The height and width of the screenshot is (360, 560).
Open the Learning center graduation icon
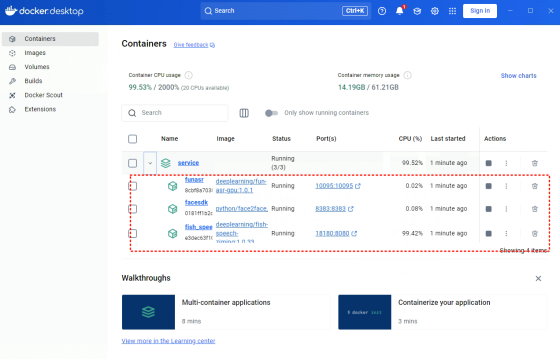[x=417, y=11]
